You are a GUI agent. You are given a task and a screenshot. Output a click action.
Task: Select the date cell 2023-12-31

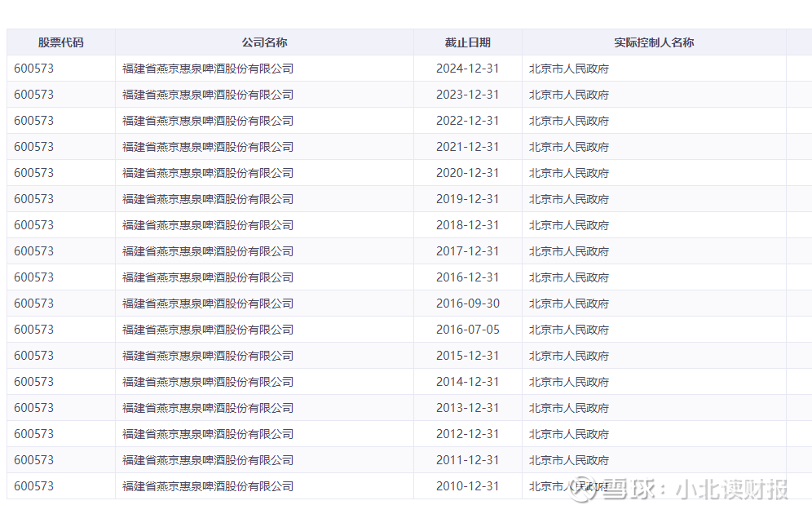point(468,95)
